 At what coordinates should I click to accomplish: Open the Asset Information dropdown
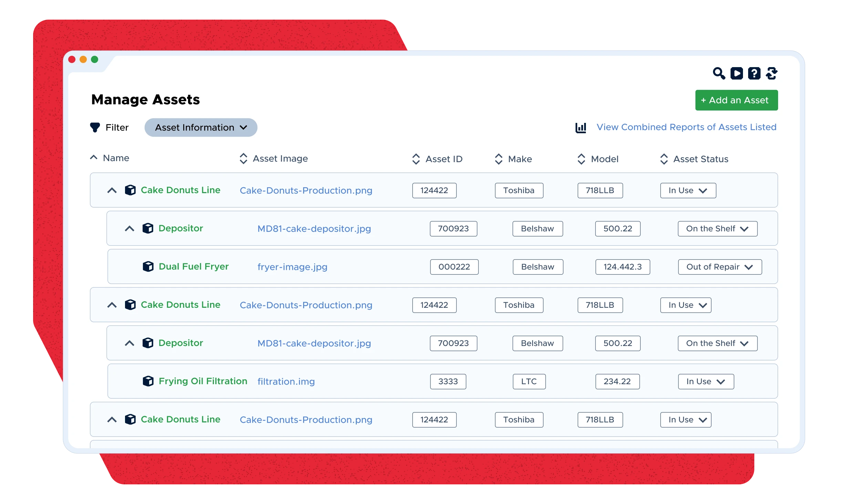[x=201, y=127]
